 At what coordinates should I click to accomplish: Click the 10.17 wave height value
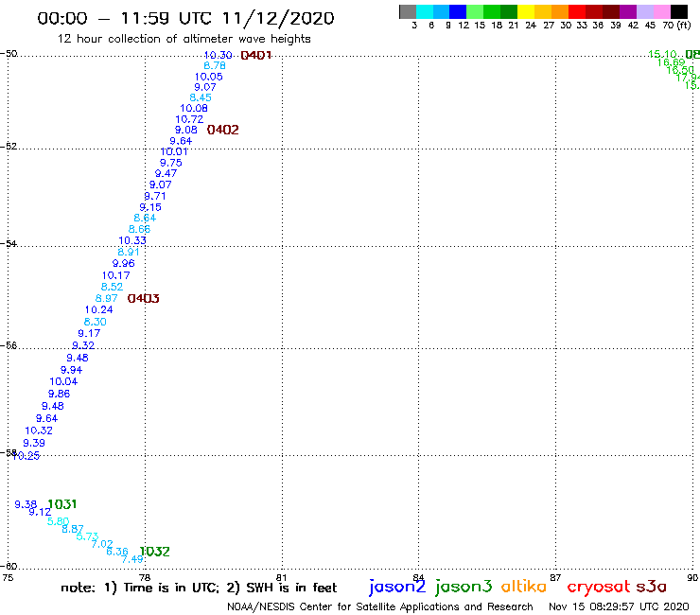(116, 275)
